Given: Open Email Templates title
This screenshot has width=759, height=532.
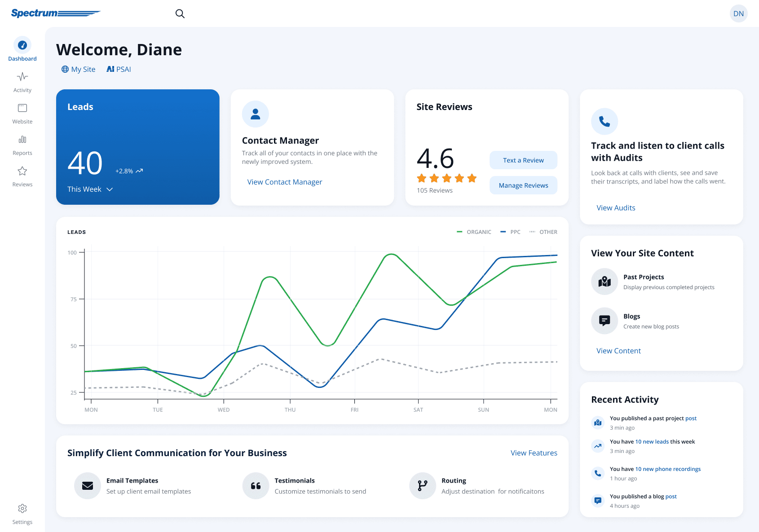Looking at the screenshot, I should click(132, 480).
